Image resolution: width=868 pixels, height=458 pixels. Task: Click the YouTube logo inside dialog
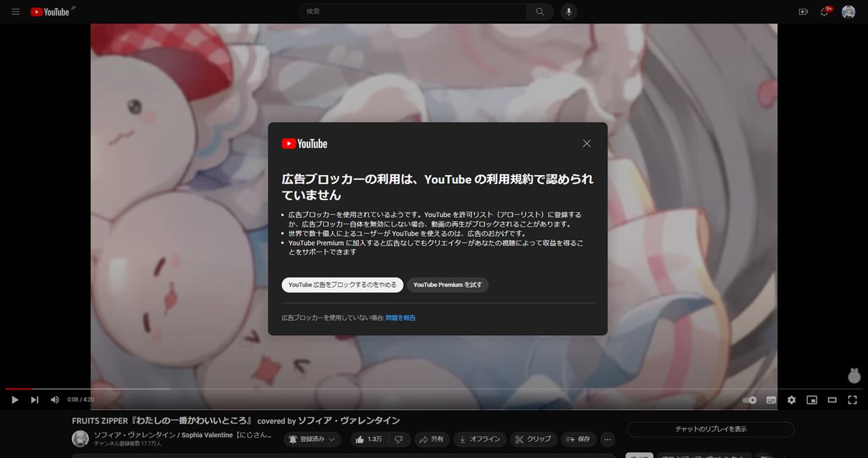304,143
